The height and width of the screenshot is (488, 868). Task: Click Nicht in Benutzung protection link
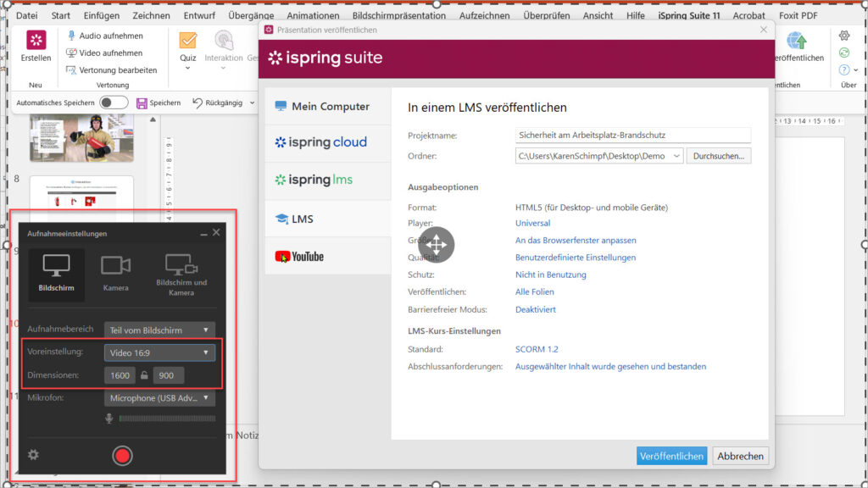[550, 274]
